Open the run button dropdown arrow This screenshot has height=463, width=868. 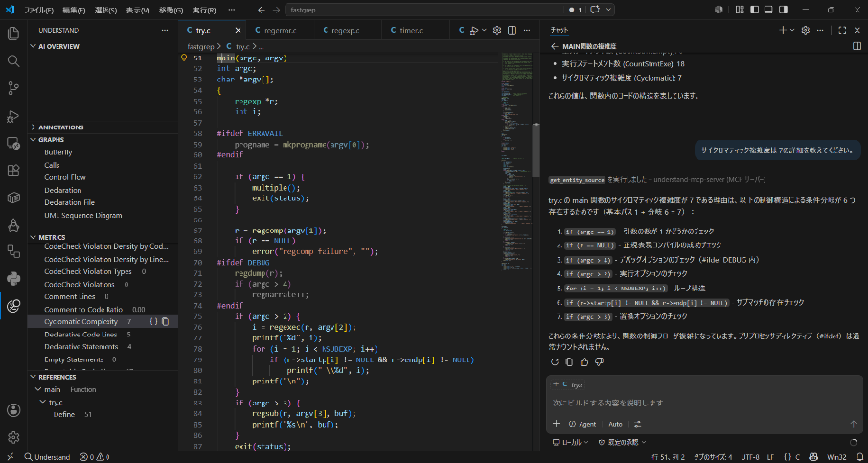coord(484,30)
